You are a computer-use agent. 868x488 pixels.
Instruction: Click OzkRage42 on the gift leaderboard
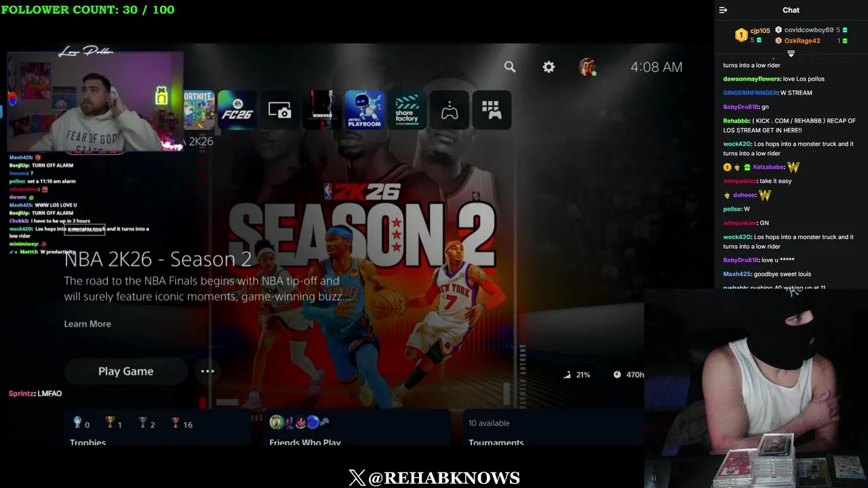[x=802, y=41]
